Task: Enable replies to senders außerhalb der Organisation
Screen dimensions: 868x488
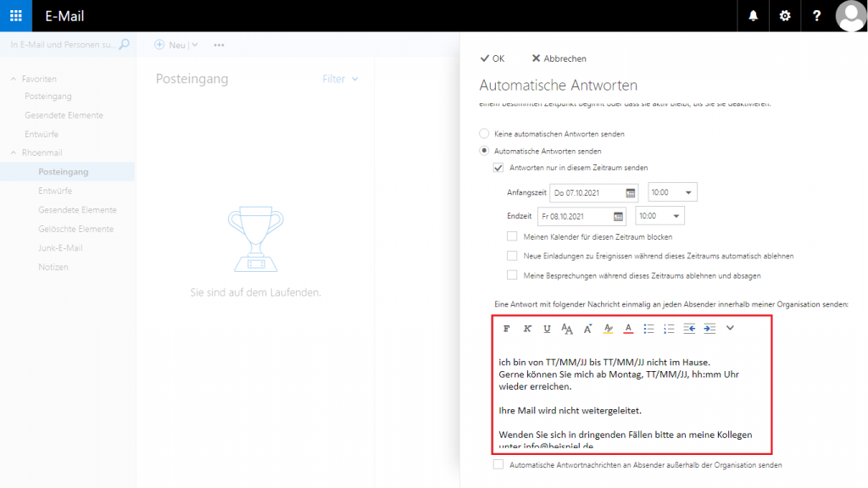Action: pyautogui.click(x=498, y=464)
